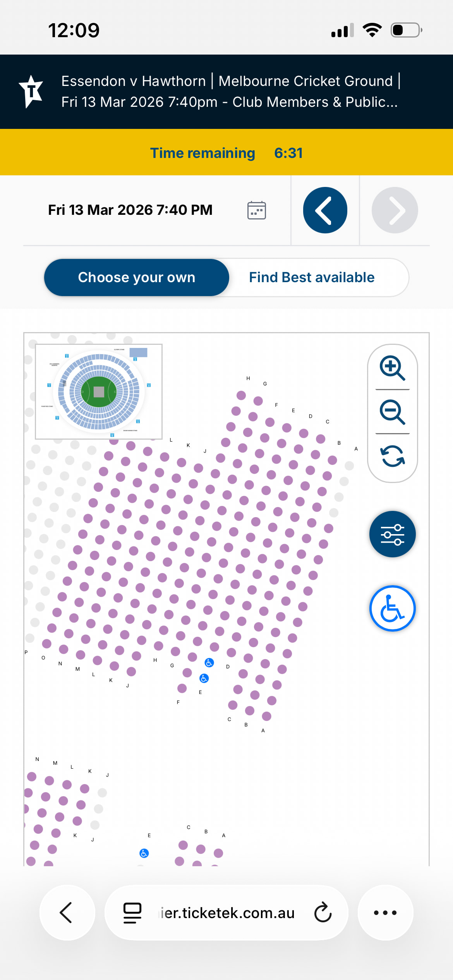Tap the ticketek.com.au address field

pos(228,913)
